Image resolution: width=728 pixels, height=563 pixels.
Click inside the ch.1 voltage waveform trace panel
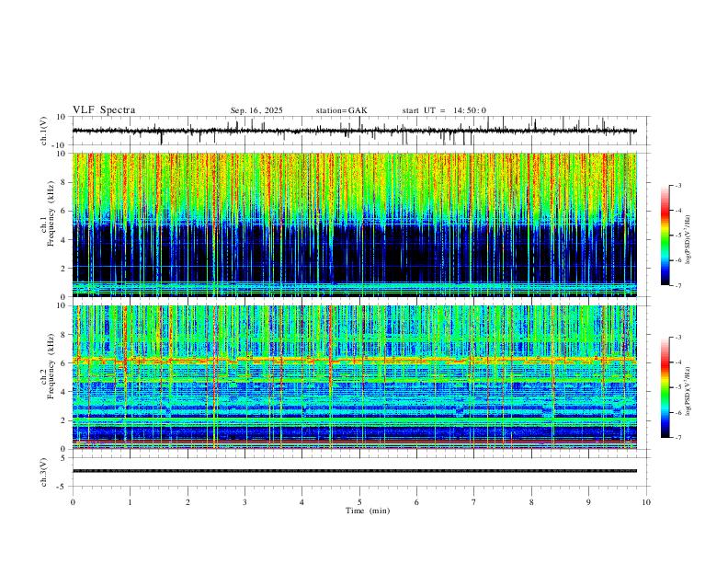coord(360,131)
